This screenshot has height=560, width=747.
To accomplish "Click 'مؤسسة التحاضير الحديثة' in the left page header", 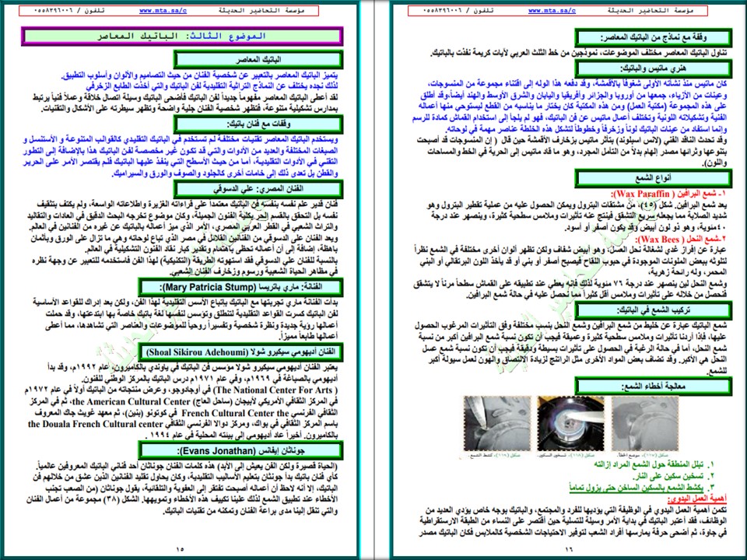I will [261, 10].
